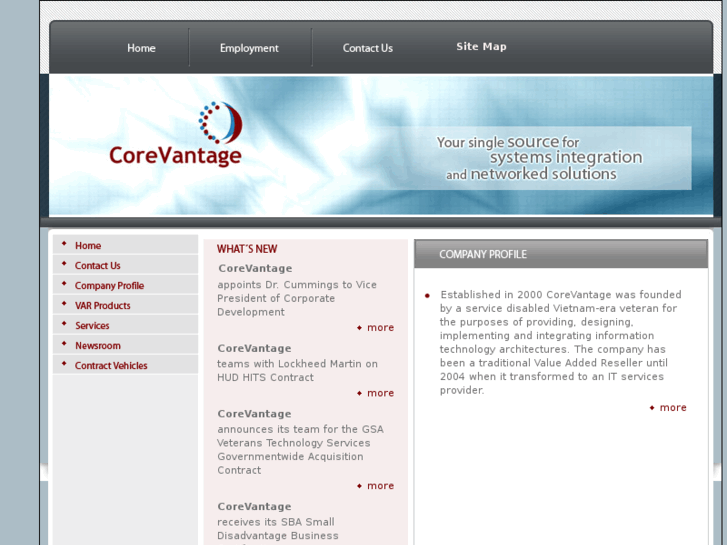Open the Employment page in top navigation
The width and height of the screenshot is (727, 545).
tap(249, 48)
